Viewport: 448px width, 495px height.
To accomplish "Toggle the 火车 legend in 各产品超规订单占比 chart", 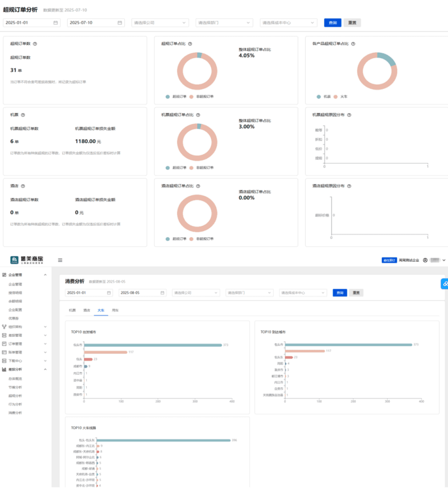I will coord(347,96).
